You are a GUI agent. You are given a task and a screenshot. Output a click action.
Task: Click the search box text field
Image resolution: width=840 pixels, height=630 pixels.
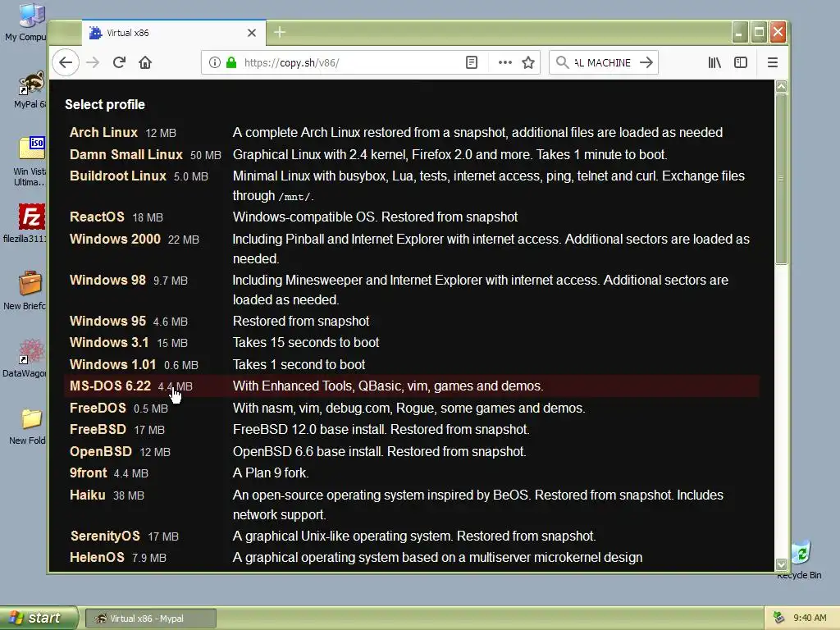pyautogui.click(x=602, y=62)
